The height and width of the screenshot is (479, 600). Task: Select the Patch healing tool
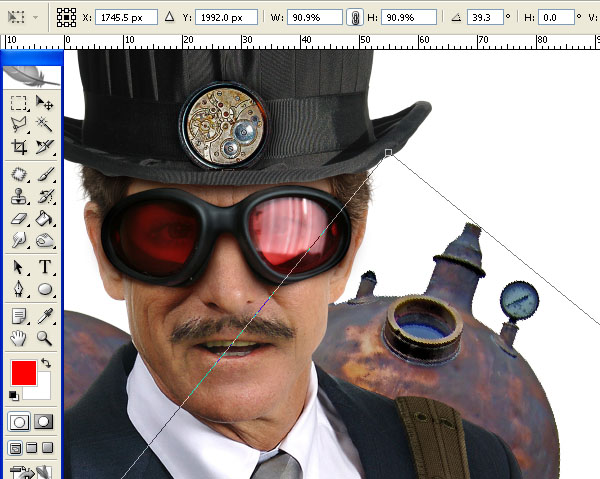coord(19,174)
